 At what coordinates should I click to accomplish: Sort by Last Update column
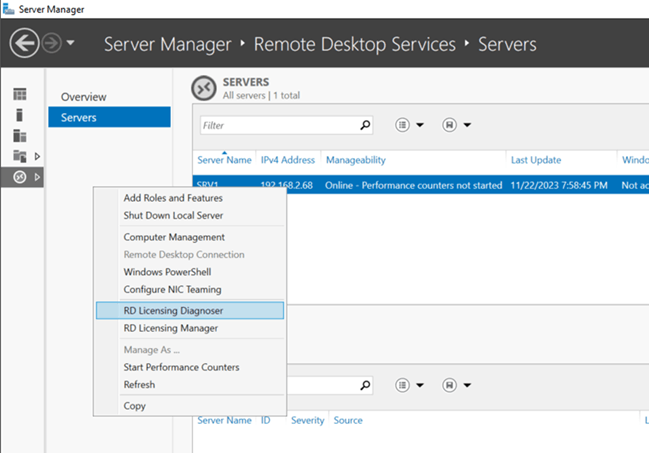(x=536, y=160)
